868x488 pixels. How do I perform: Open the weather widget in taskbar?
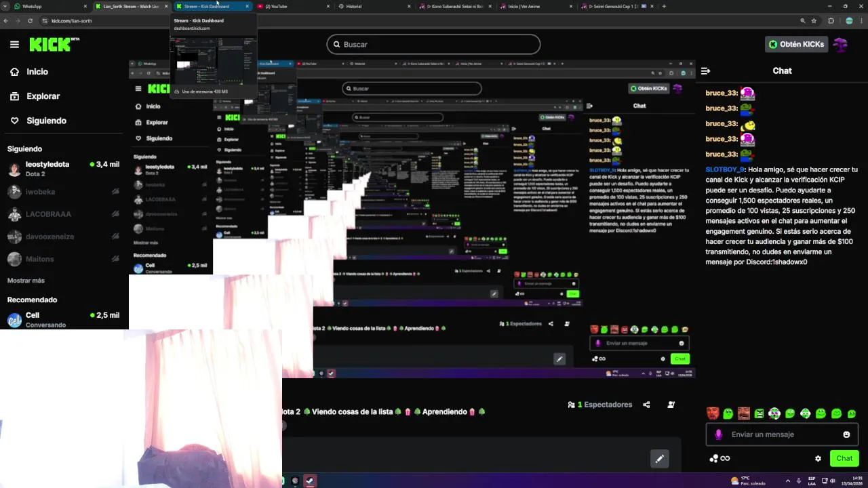point(748,481)
